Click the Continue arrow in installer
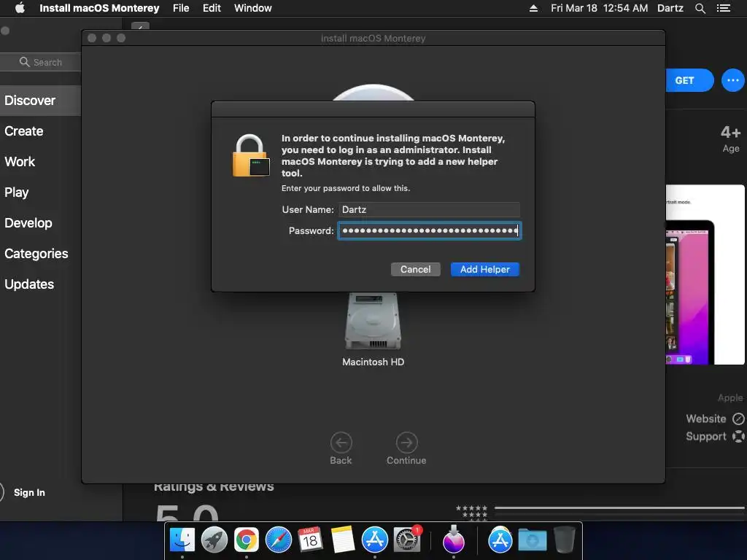This screenshot has width=747, height=560. coord(406,443)
